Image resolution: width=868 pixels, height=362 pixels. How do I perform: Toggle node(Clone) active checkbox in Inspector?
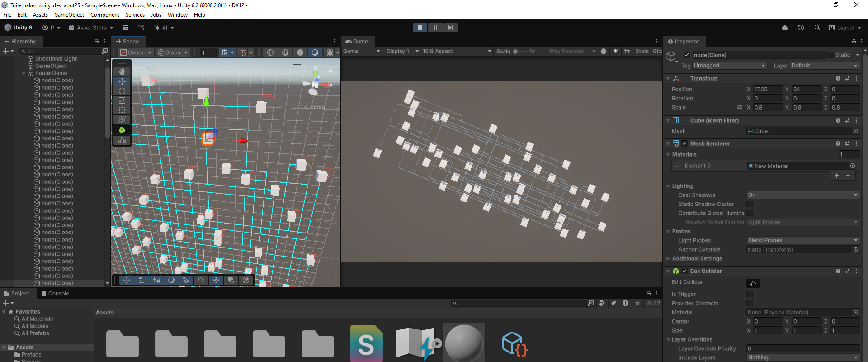[x=687, y=55]
